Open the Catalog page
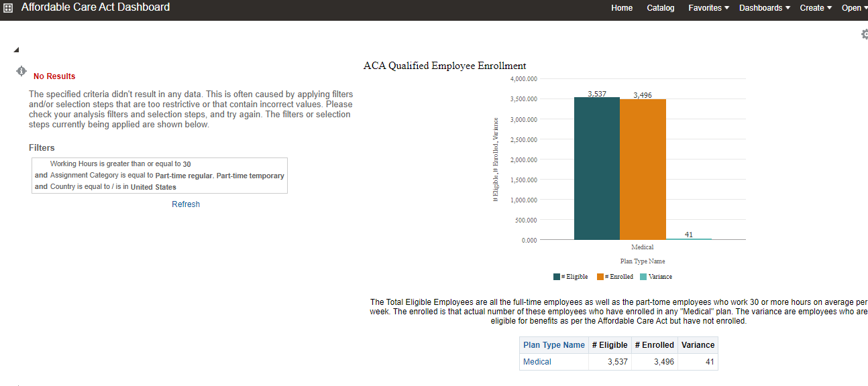Image resolution: width=868 pixels, height=386 pixels. coord(660,8)
